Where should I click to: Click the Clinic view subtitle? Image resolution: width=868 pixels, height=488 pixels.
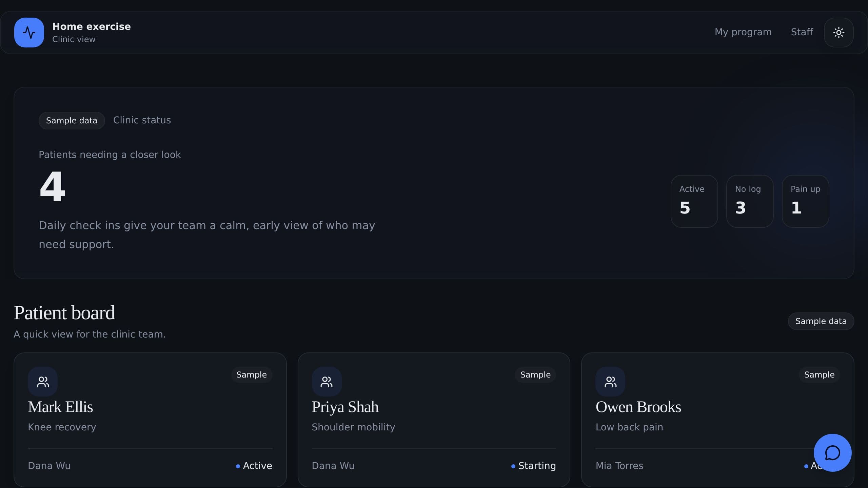(74, 39)
